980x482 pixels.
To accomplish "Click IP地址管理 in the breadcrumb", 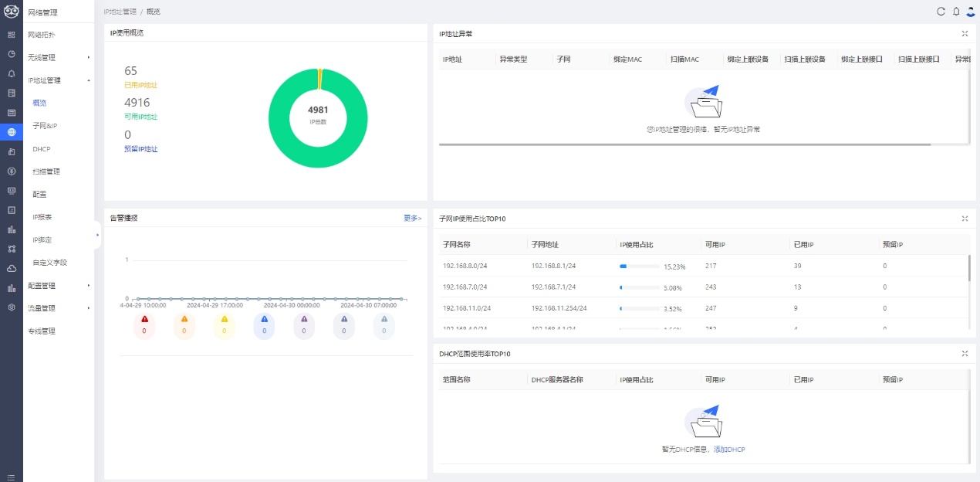I will pos(120,12).
